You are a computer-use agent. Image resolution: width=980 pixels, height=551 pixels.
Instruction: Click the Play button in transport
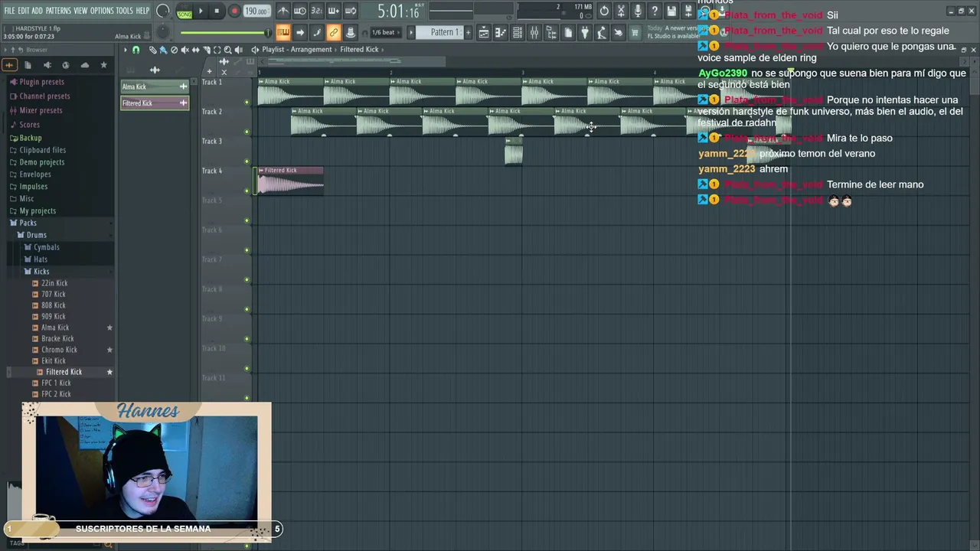coord(201,11)
